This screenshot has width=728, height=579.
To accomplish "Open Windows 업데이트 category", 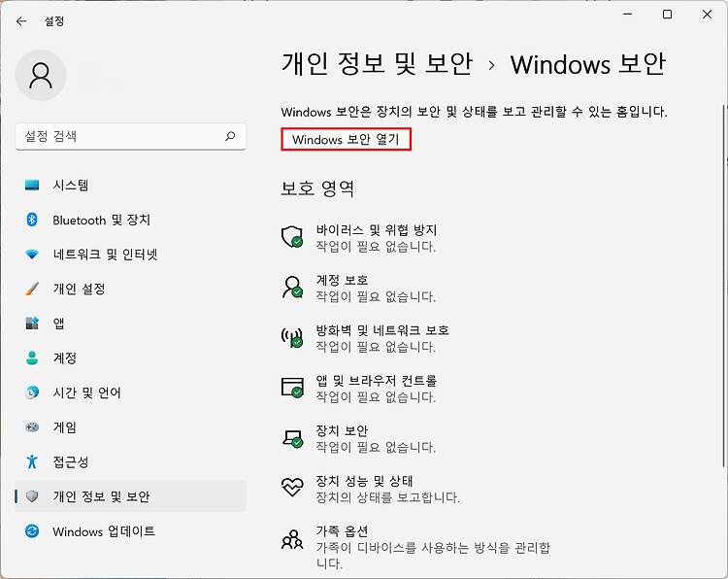I will (x=130, y=530).
